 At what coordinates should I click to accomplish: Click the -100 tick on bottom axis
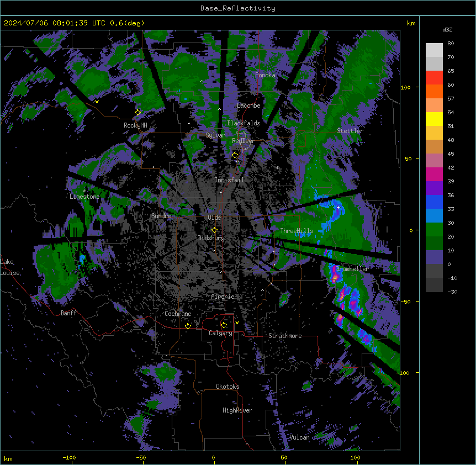(69, 458)
